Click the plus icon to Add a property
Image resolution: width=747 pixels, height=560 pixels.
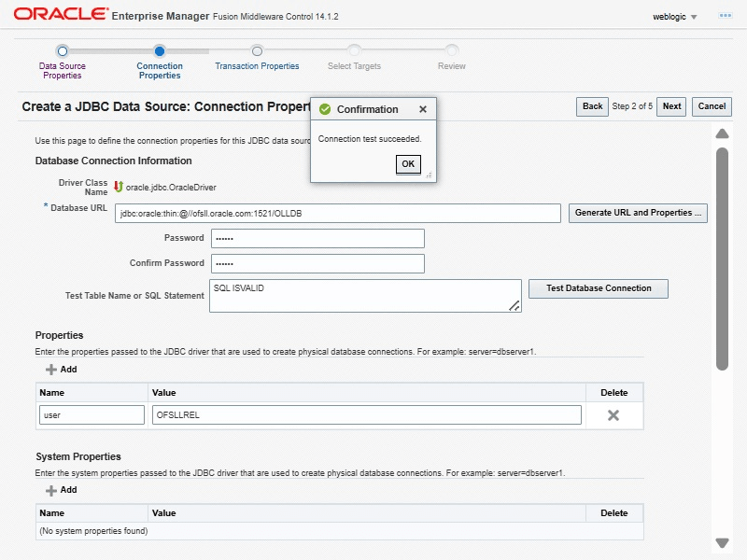pyautogui.click(x=51, y=370)
